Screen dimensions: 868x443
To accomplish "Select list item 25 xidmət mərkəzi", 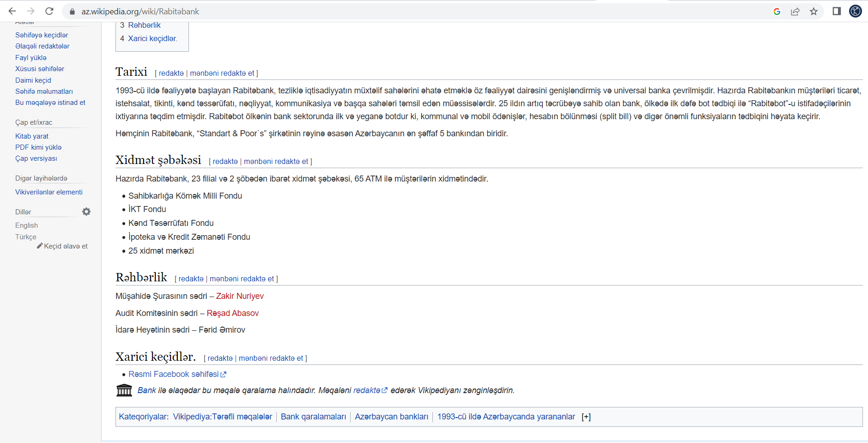I will (x=161, y=251).
